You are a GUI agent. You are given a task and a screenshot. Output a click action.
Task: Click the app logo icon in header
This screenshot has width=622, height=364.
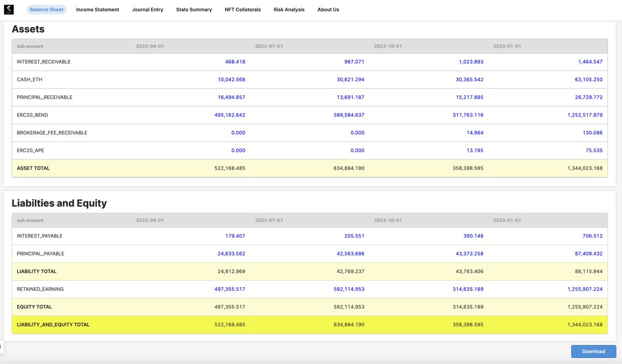coord(9,9)
